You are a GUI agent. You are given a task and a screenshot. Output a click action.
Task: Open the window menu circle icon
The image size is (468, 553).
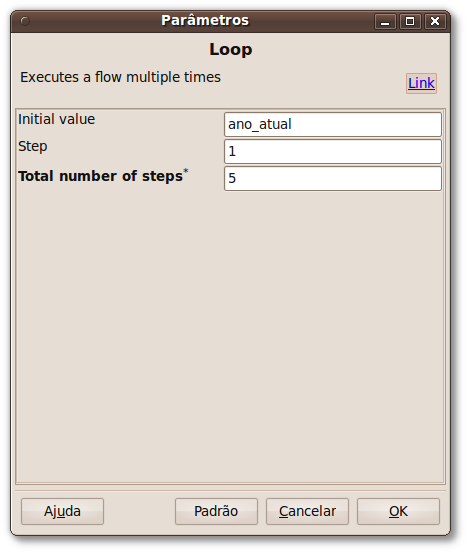coord(25,21)
